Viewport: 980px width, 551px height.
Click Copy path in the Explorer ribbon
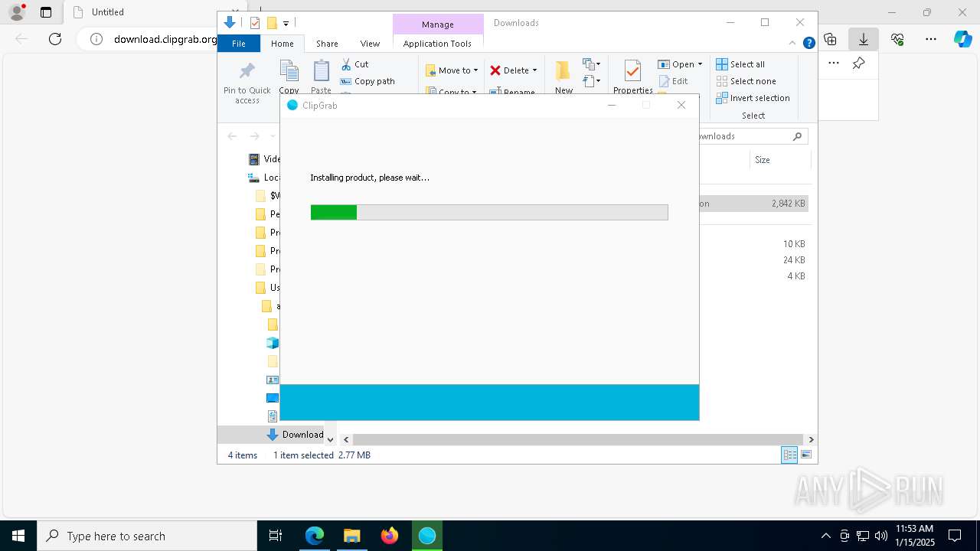tap(367, 81)
